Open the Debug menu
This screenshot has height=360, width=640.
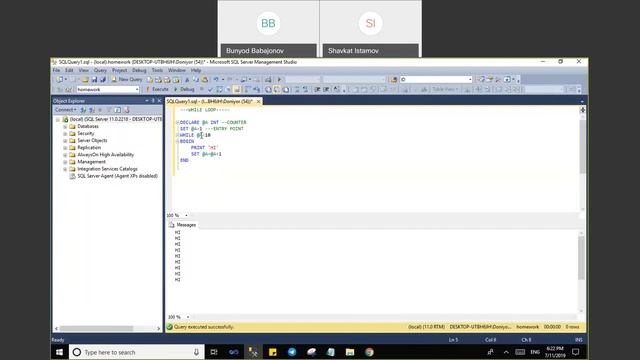139,70
